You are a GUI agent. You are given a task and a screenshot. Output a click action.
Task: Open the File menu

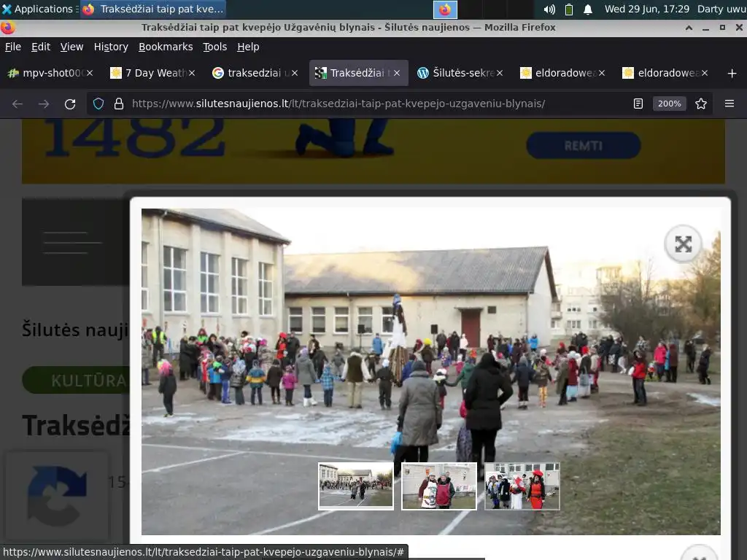(x=13, y=47)
